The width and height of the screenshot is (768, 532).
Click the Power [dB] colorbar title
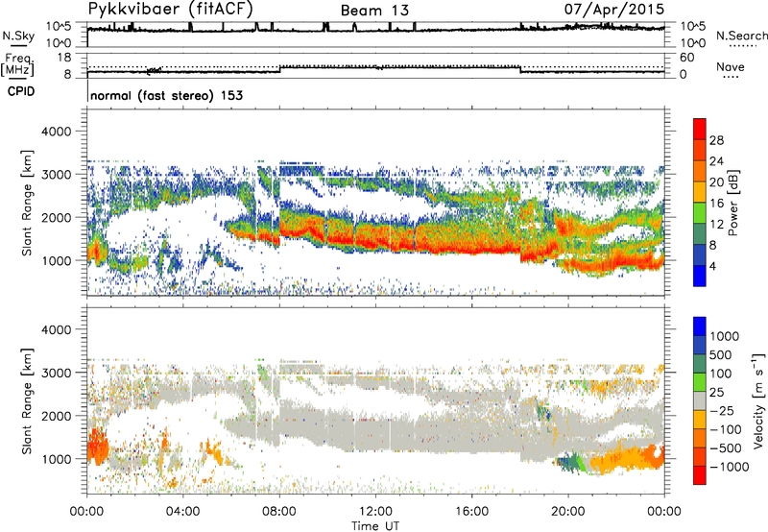tap(733, 203)
